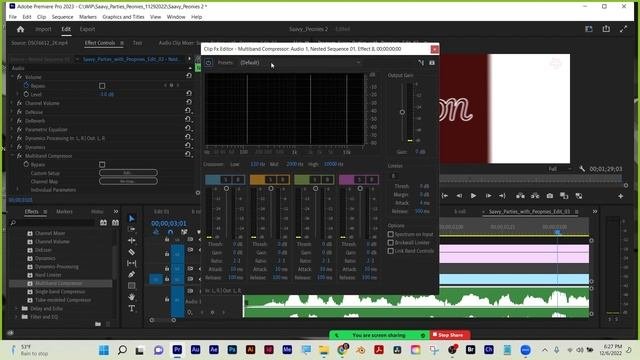The width and height of the screenshot is (640, 360).
Task: Expand the Parametric Equalizer effect
Action: (x=12, y=129)
